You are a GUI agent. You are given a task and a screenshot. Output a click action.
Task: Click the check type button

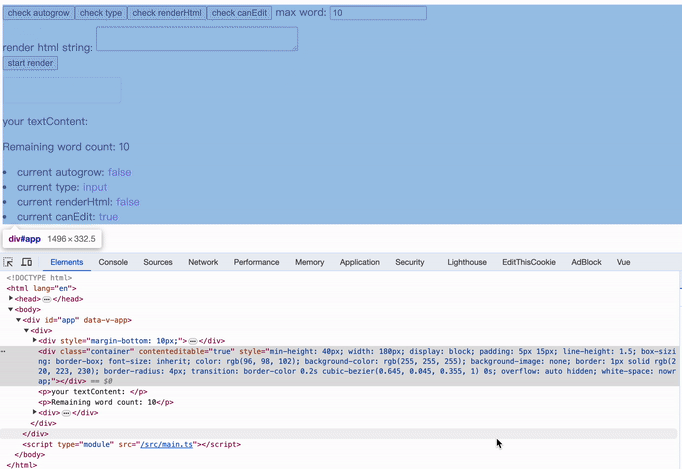[101, 13]
